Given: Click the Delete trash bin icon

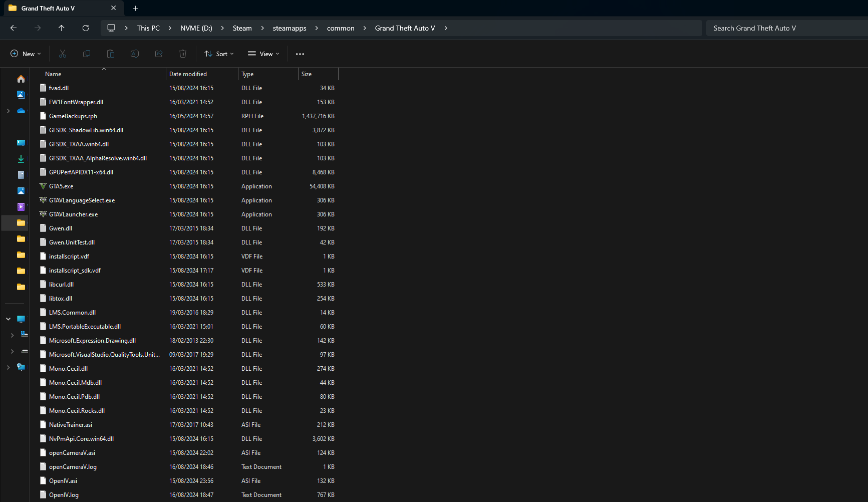Looking at the screenshot, I should (x=183, y=54).
